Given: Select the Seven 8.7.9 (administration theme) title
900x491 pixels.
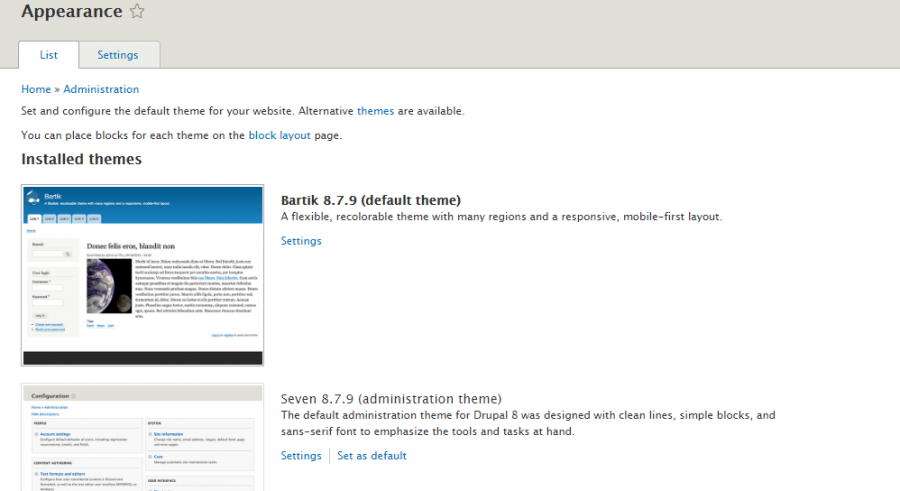Looking at the screenshot, I should pos(391,399).
